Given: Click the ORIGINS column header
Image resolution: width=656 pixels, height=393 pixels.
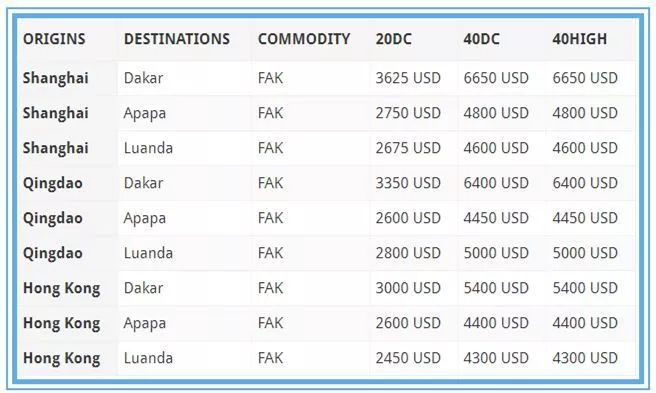Looking at the screenshot, I should (x=54, y=39).
